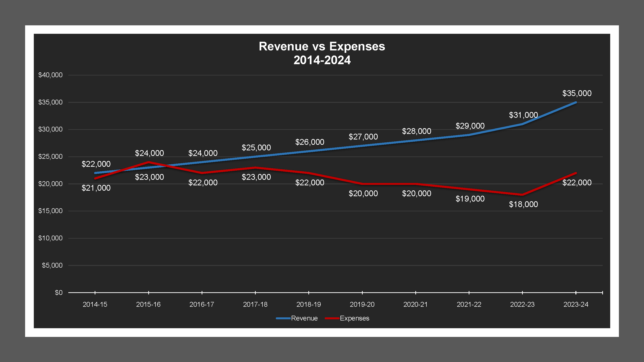644x362 pixels.
Task: Click the $35,000 revenue data label
Action: click(x=577, y=93)
